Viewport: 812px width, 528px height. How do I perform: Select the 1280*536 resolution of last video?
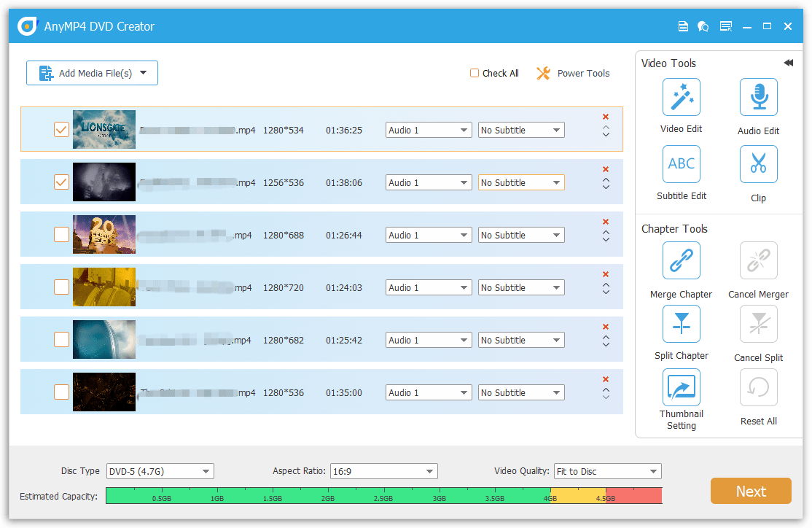pyautogui.click(x=284, y=393)
